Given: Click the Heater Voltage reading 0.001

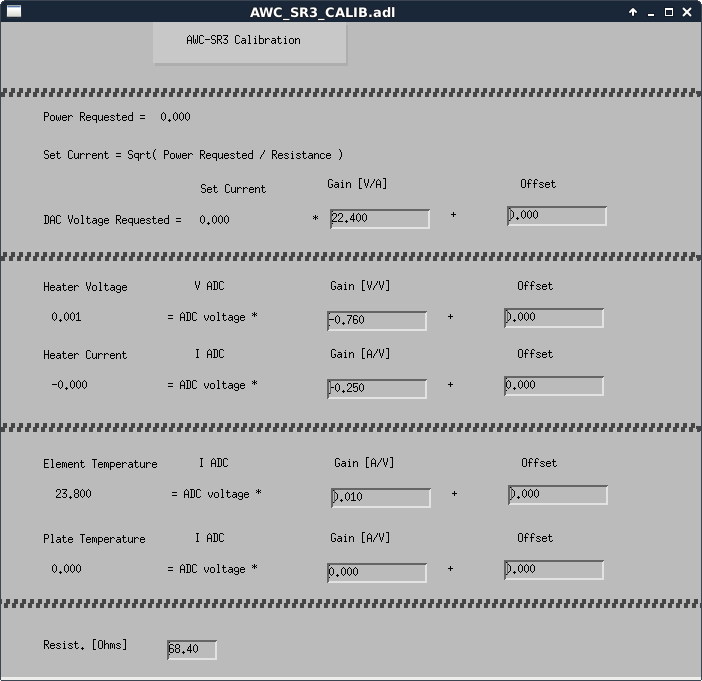Looking at the screenshot, I should 66,317.
